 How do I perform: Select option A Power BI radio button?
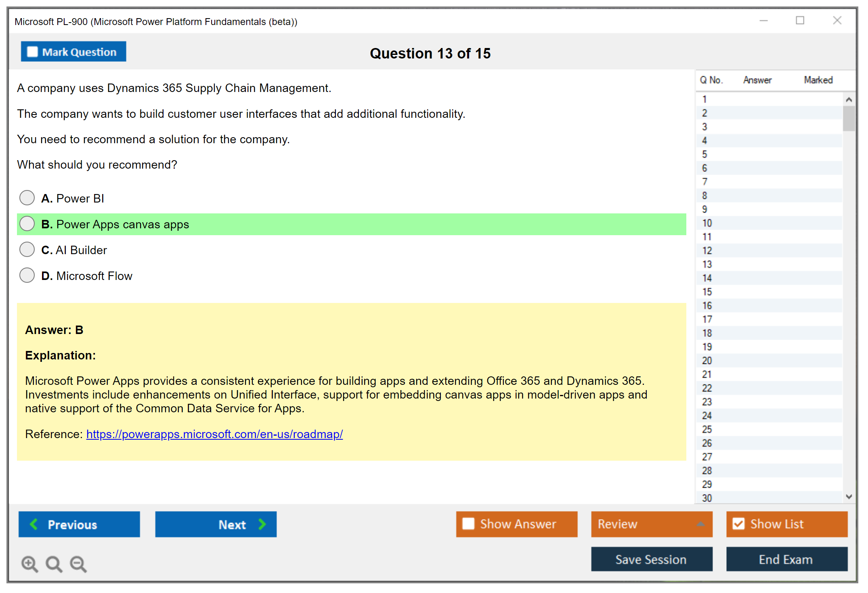[x=27, y=198]
